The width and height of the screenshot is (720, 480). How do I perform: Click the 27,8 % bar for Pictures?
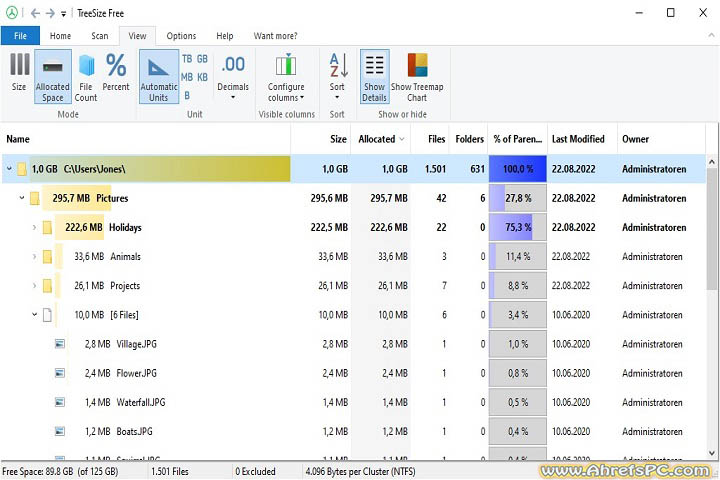pos(518,198)
